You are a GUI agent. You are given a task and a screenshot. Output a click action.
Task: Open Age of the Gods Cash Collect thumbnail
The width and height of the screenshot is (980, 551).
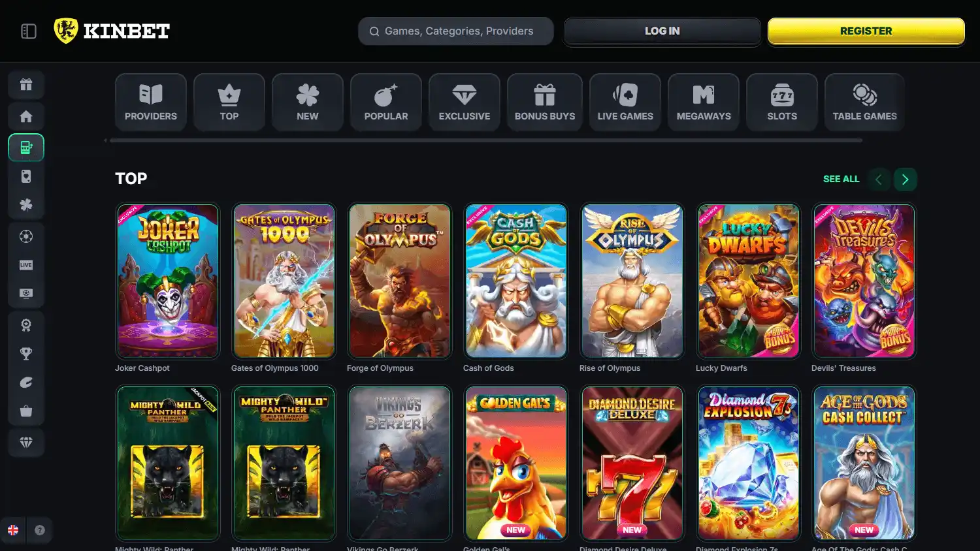click(x=864, y=463)
